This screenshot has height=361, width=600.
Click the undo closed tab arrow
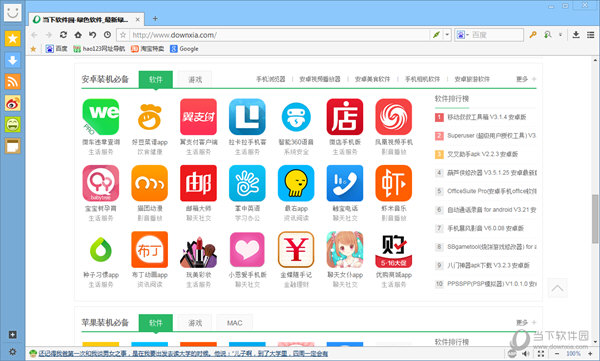[x=93, y=35]
